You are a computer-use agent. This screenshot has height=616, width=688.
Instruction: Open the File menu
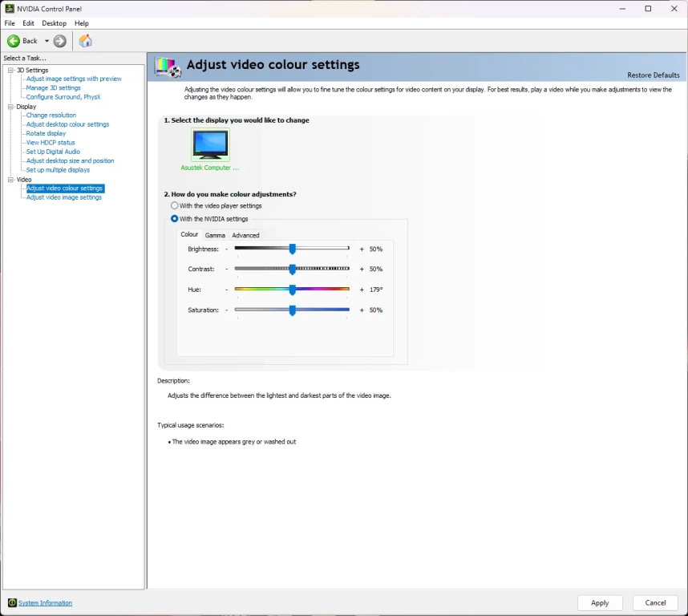[x=10, y=23]
